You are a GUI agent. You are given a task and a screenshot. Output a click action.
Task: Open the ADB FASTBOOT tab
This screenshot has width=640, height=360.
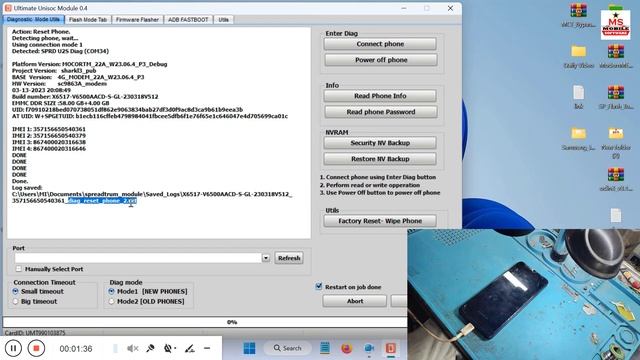188,19
